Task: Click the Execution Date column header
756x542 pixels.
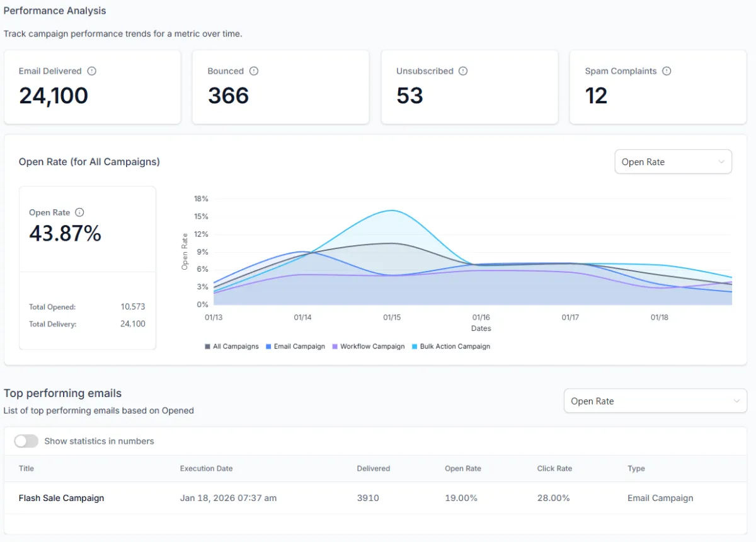Action: click(x=206, y=469)
